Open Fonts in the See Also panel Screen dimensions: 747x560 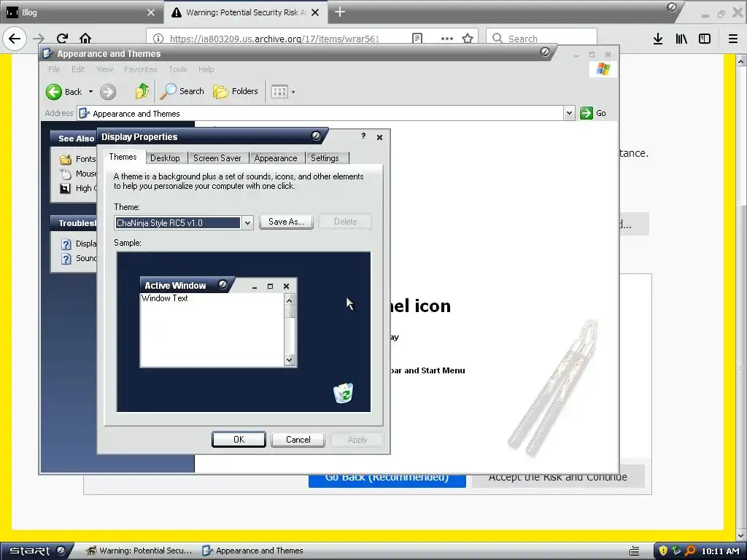pyautogui.click(x=79, y=159)
